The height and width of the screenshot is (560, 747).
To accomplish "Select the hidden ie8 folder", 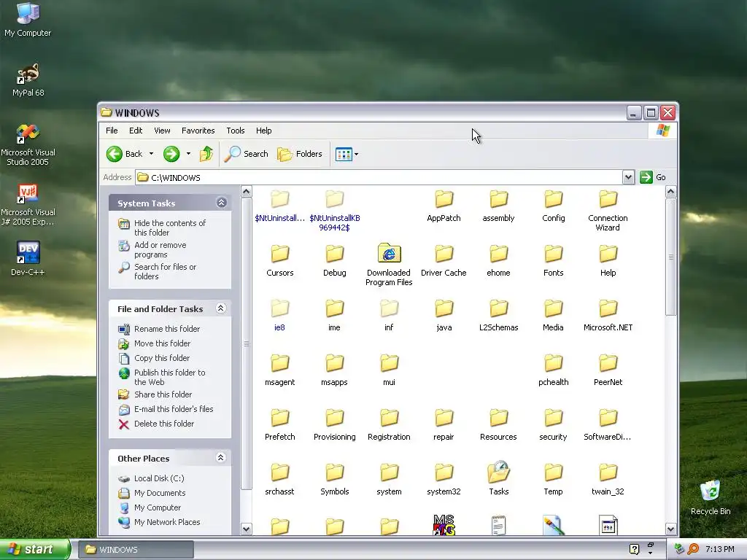I will (279, 315).
